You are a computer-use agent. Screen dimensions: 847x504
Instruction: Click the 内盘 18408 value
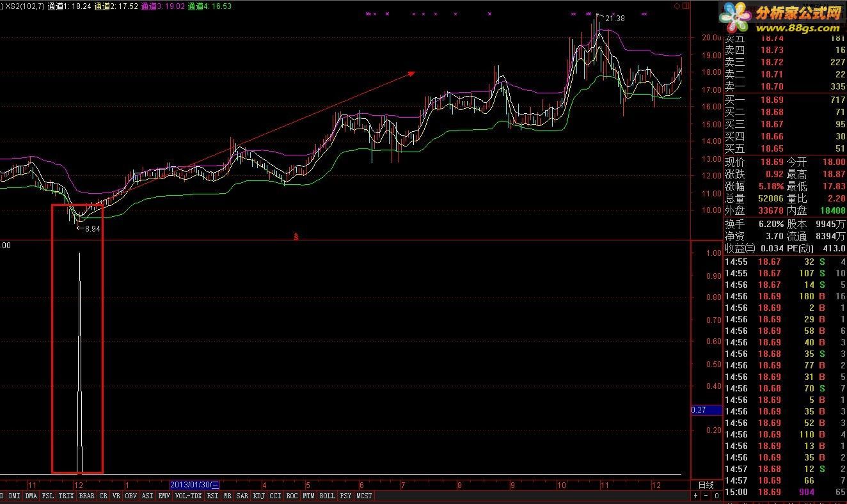[x=832, y=210]
